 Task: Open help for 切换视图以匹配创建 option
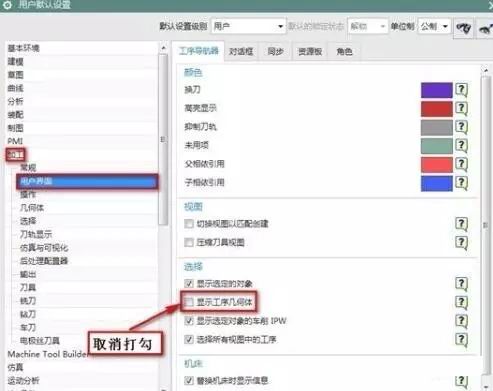(x=461, y=224)
